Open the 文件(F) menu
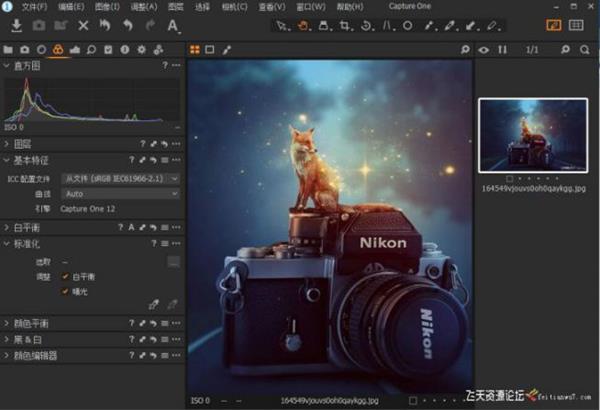The width and height of the screenshot is (600, 410). pyautogui.click(x=34, y=6)
